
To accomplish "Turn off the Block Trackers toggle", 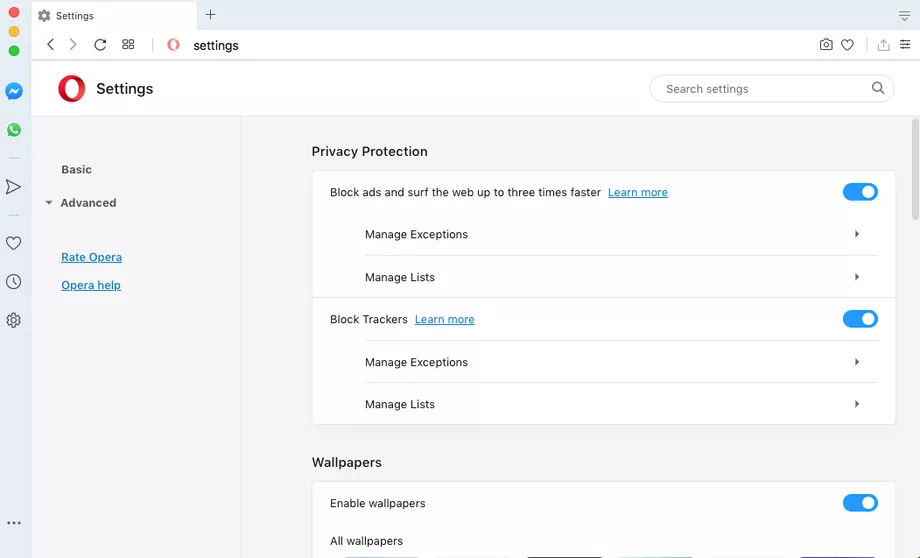I will [x=860, y=319].
